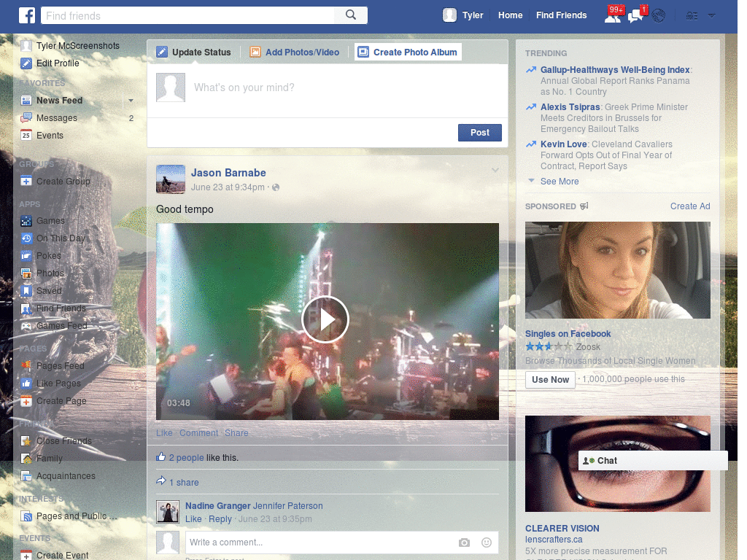The image size is (747, 560).
Task: Open the globe notifications icon
Action: pos(659,16)
